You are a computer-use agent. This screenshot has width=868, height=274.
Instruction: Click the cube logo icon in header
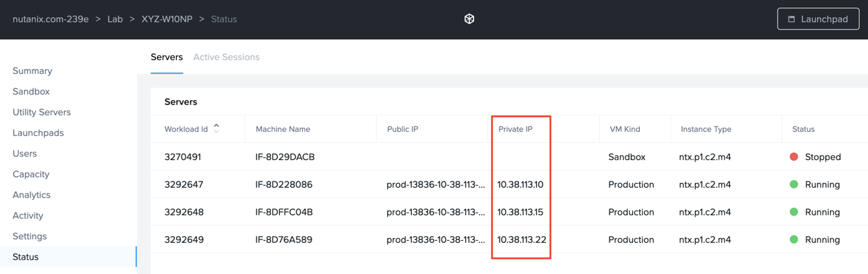coord(469,19)
